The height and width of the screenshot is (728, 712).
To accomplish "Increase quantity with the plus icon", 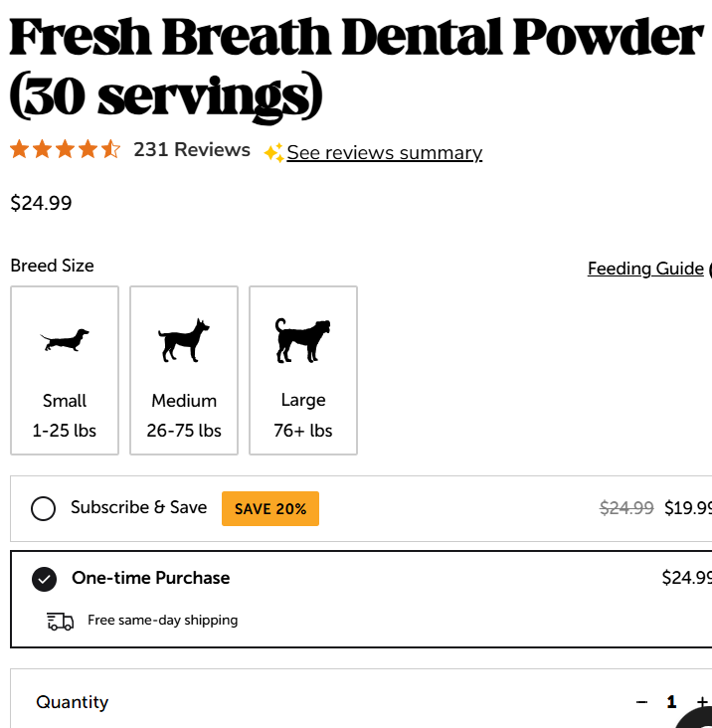I will click(702, 702).
